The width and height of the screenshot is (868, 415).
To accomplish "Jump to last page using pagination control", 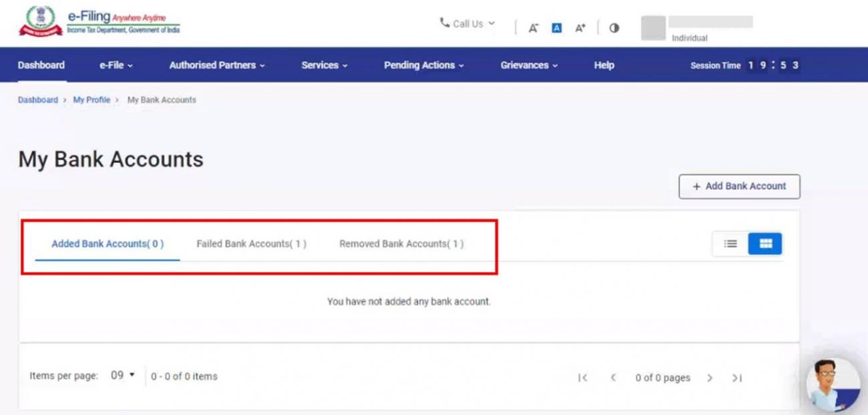I will click(x=737, y=378).
